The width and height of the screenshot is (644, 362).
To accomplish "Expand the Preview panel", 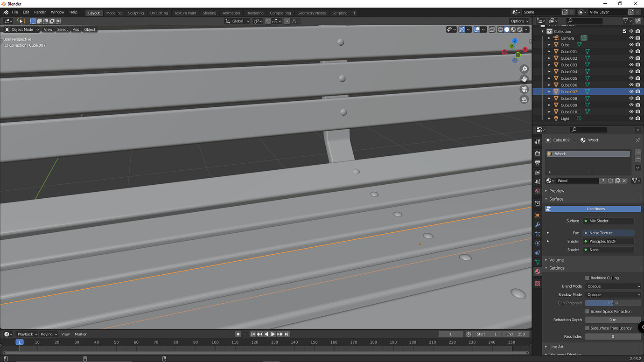I will (556, 191).
